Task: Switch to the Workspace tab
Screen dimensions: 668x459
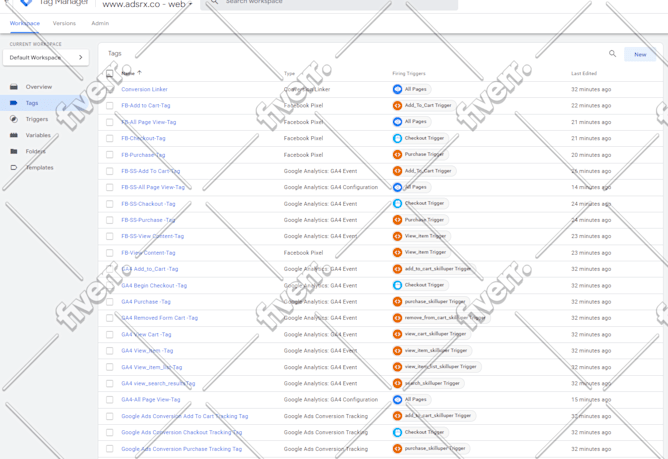Action: (25, 23)
